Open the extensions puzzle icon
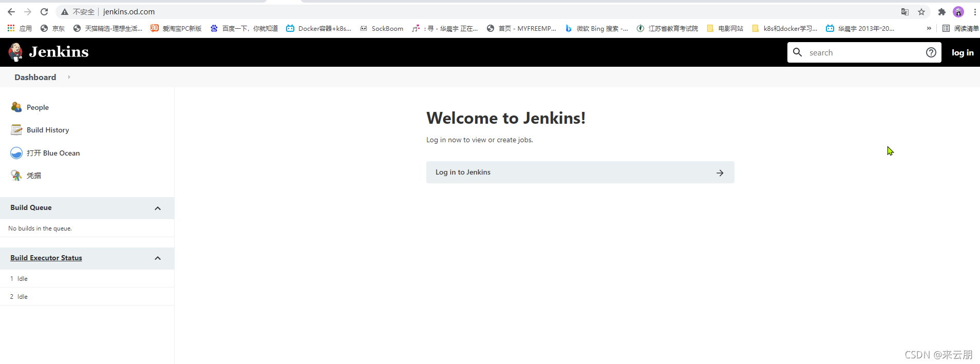 coord(942,12)
